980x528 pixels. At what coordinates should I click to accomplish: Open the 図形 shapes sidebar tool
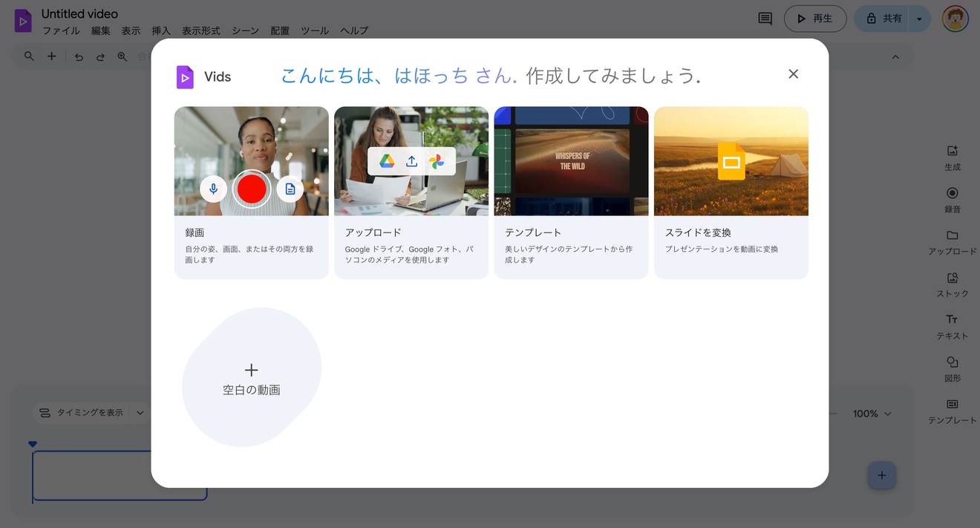pyautogui.click(x=953, y=369)
